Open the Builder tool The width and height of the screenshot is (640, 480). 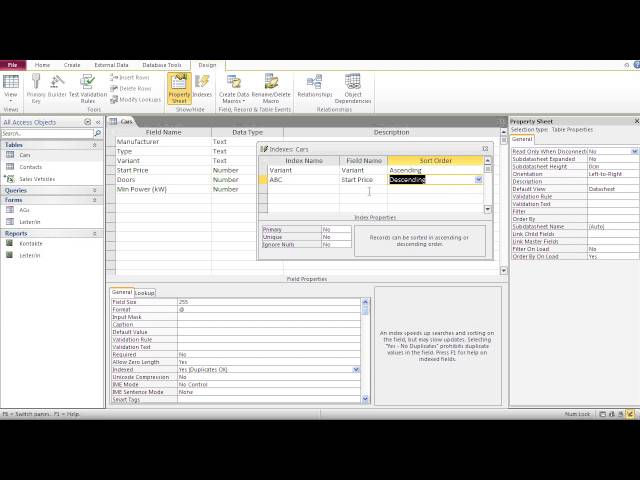point(57,86)
